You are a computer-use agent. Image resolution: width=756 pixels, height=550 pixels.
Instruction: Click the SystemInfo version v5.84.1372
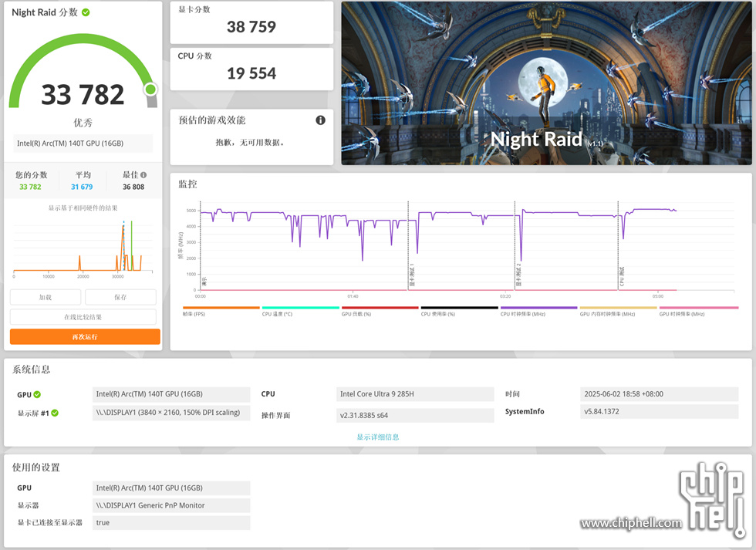659,412
